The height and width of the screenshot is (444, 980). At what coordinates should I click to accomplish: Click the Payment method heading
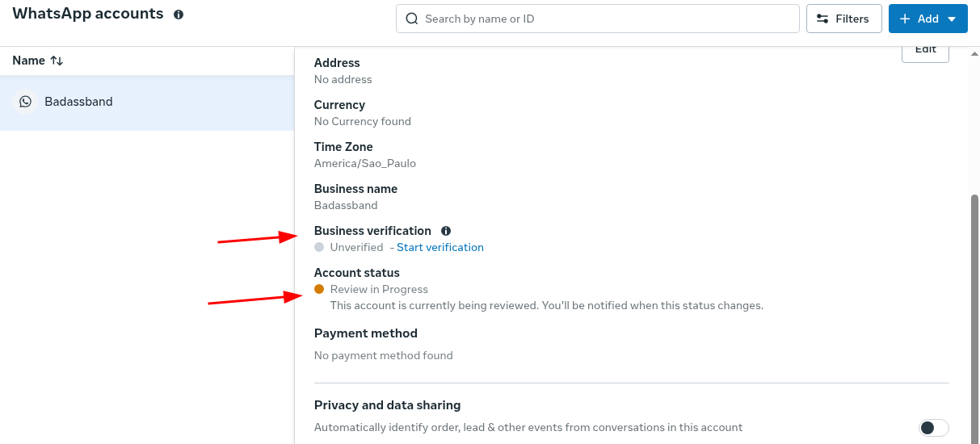(x=366, y=333)
